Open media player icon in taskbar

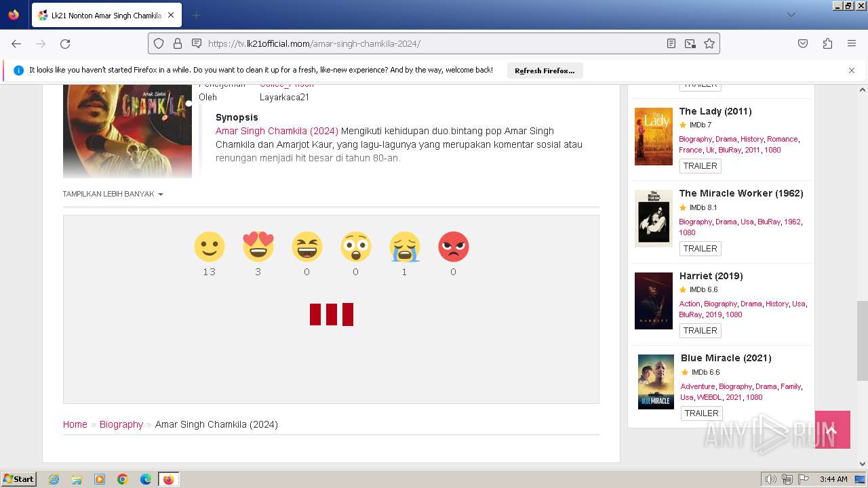pyautogui.click(x=100, y=479)
